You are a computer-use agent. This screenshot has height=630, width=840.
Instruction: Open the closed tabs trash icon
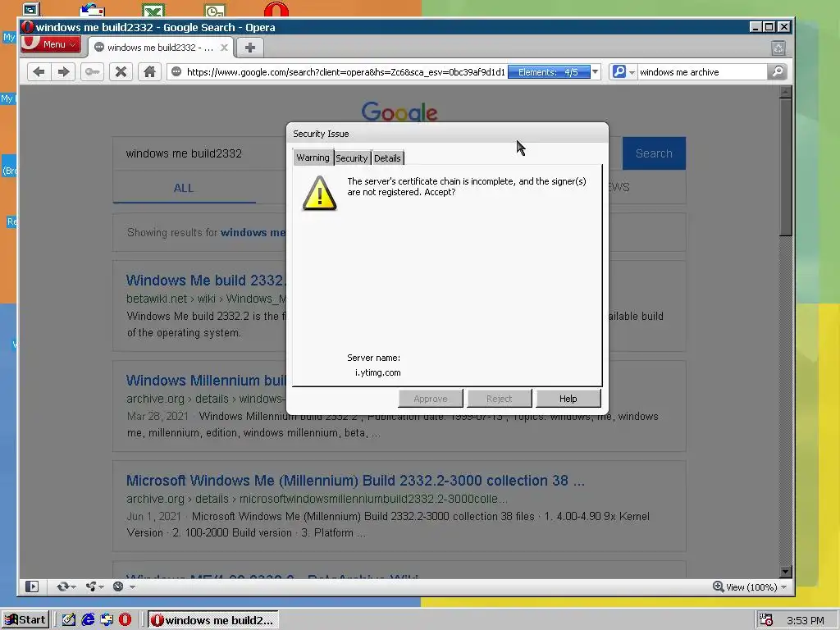click(x=778, y=48)
